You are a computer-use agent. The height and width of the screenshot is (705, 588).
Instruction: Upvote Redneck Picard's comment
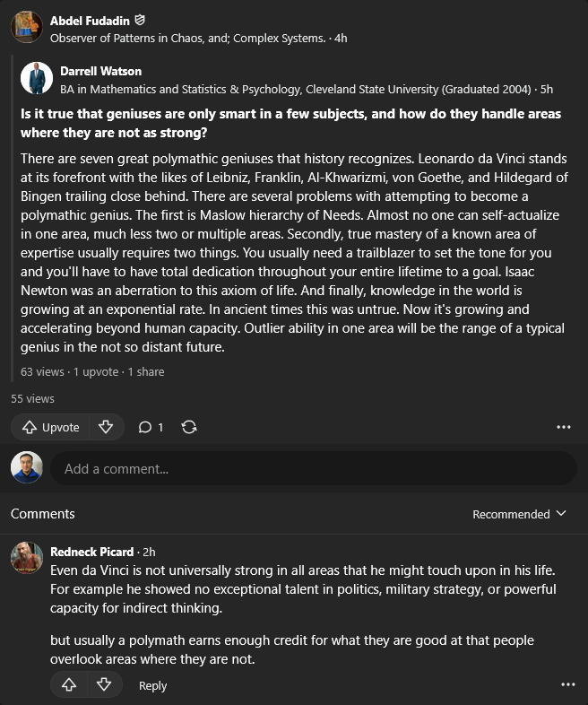pyautogui.click(x=69, y=684)
